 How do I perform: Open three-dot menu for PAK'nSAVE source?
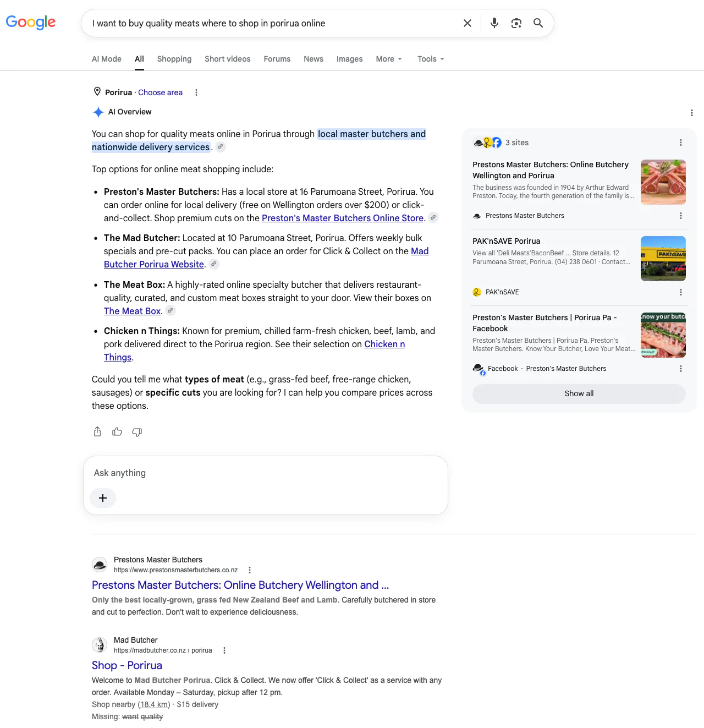click(681, 292)
